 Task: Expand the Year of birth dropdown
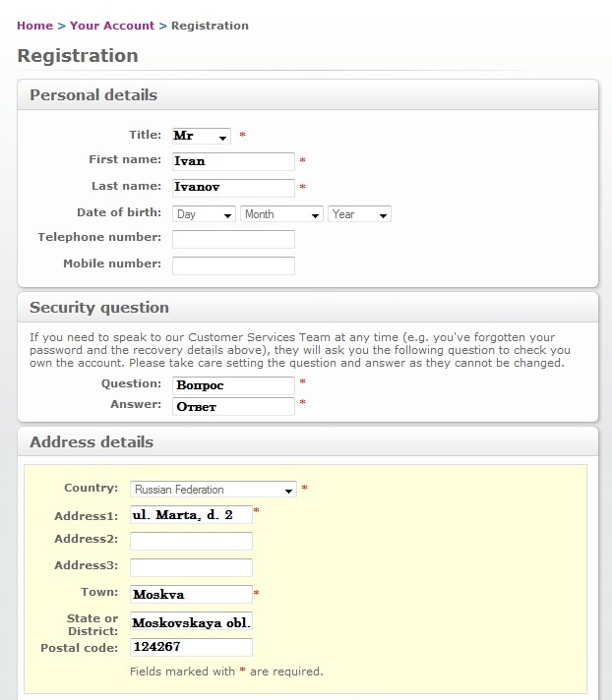click(359, 214)
